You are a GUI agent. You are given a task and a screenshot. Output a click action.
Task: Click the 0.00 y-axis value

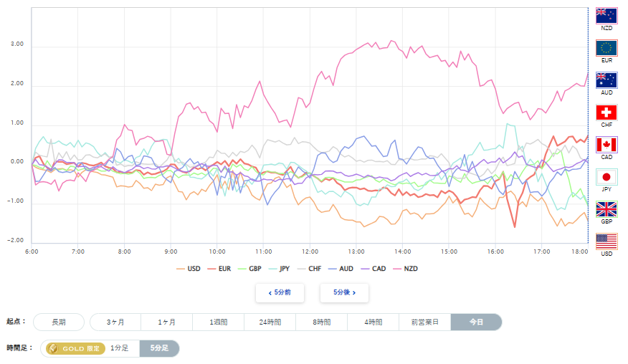pyautogui.click(x=17, y=162)
